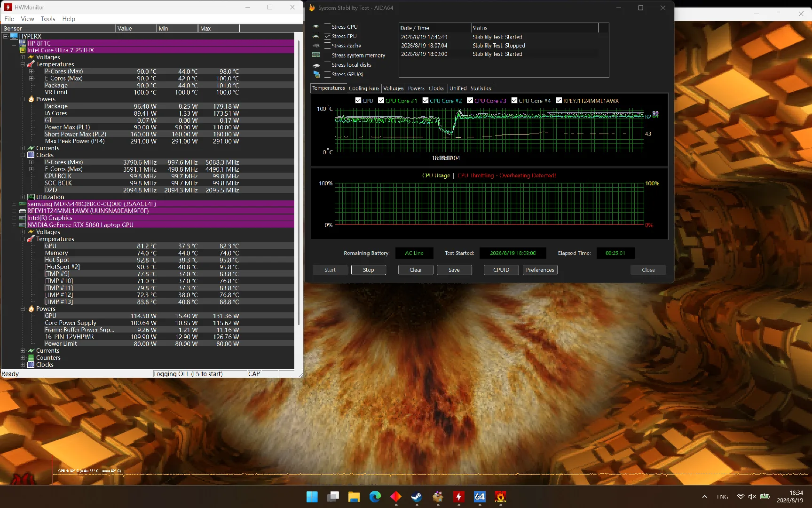Expand the Intel(R) Graphics node
This screenshot has height=508, width=812.
coord(14,218)
